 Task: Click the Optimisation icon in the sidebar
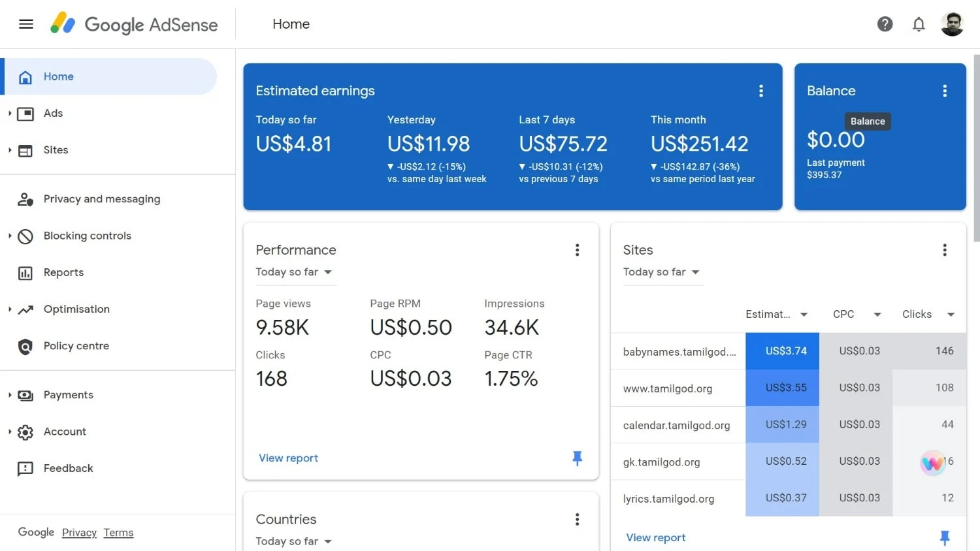(25, 309)
